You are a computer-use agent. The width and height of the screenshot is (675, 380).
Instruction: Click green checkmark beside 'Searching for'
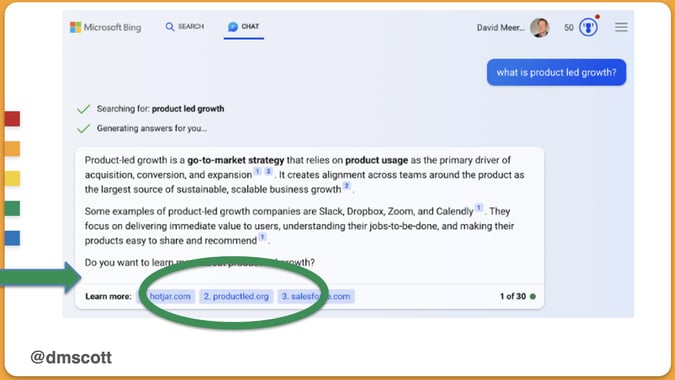(x=83, y=109)
